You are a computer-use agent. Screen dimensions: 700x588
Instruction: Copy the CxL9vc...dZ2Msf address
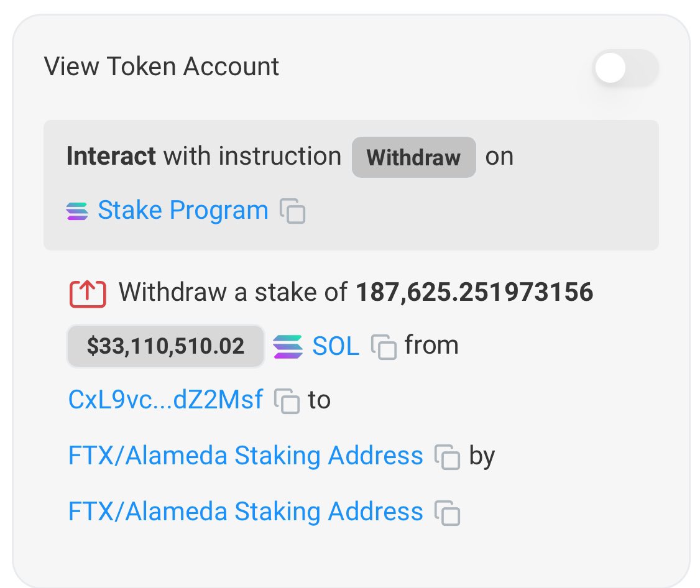[287, 401]
